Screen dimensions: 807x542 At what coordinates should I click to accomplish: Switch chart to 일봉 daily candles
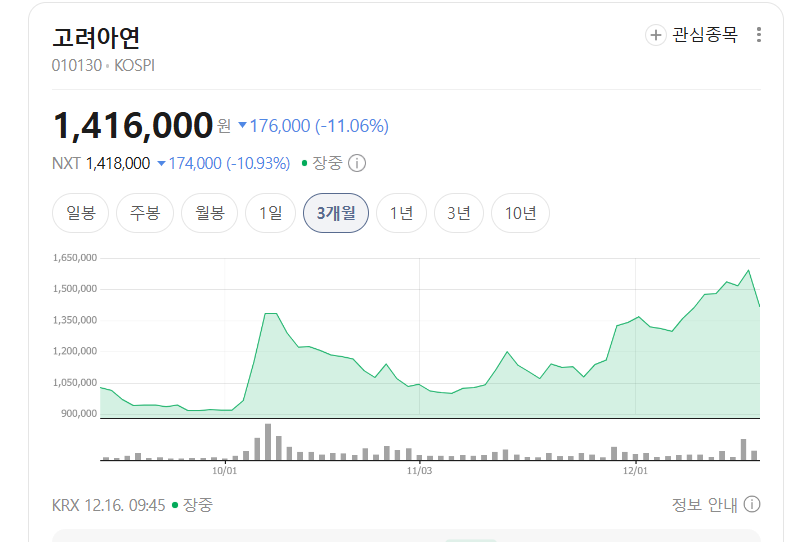pyautogui.click(x=81, y=212)
